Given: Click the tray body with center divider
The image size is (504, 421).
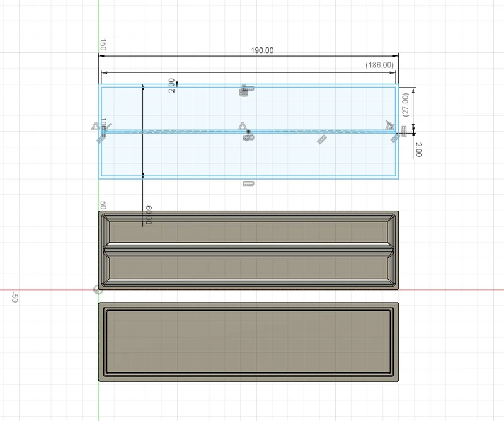Looking at the screenshot, I should (x=248, y=250).
